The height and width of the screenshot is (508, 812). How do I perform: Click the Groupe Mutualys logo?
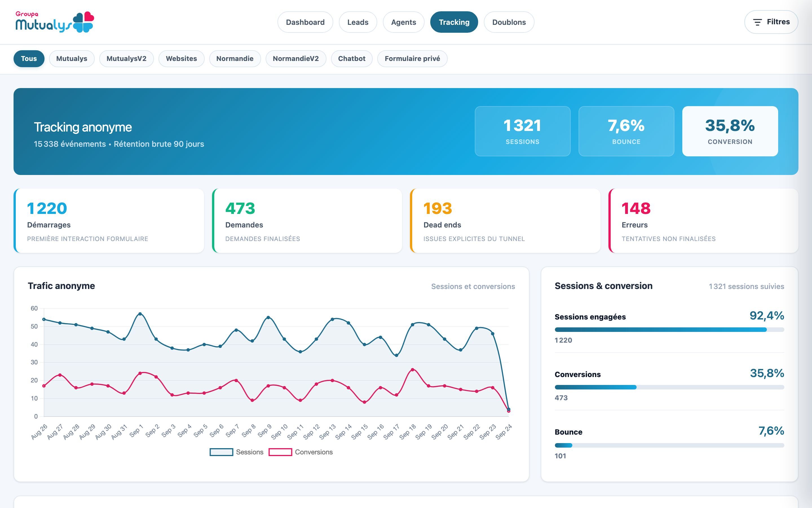point(55,22)
